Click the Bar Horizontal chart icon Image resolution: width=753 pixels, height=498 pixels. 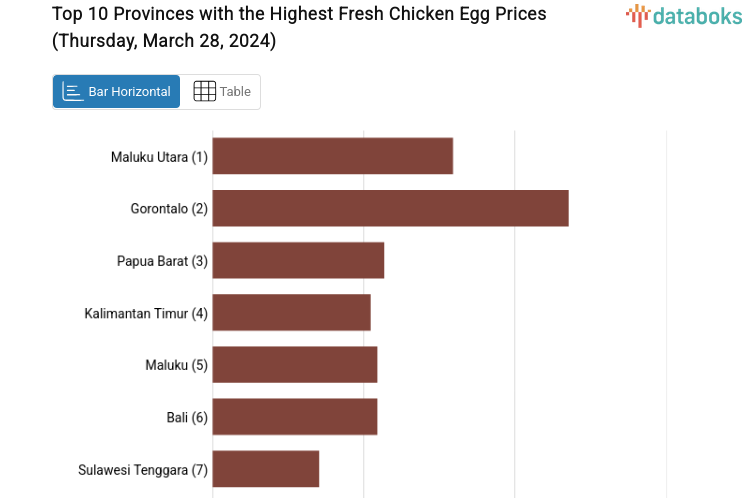click(x=72, y=92)
